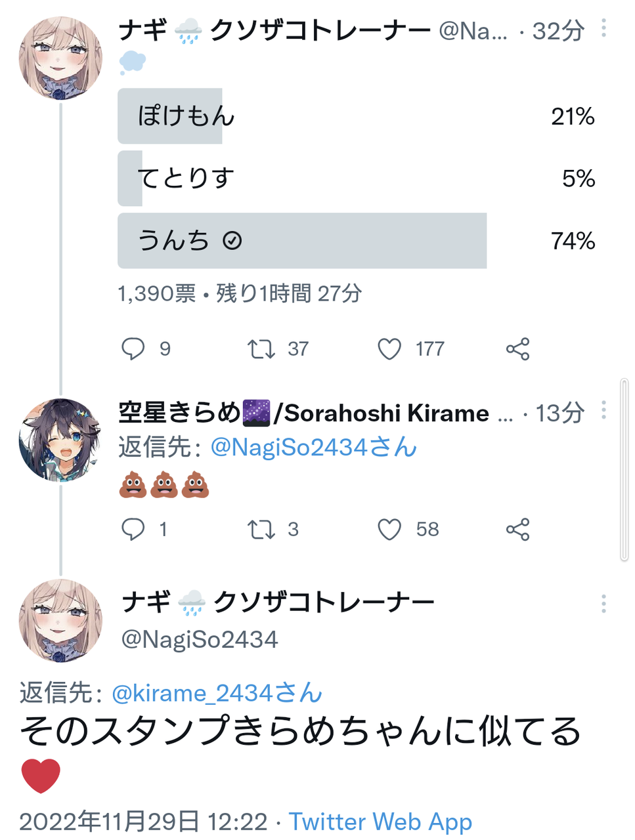Click the page scrollbar on the right
The width and height of the screenshot is (635, 840).
624,469
